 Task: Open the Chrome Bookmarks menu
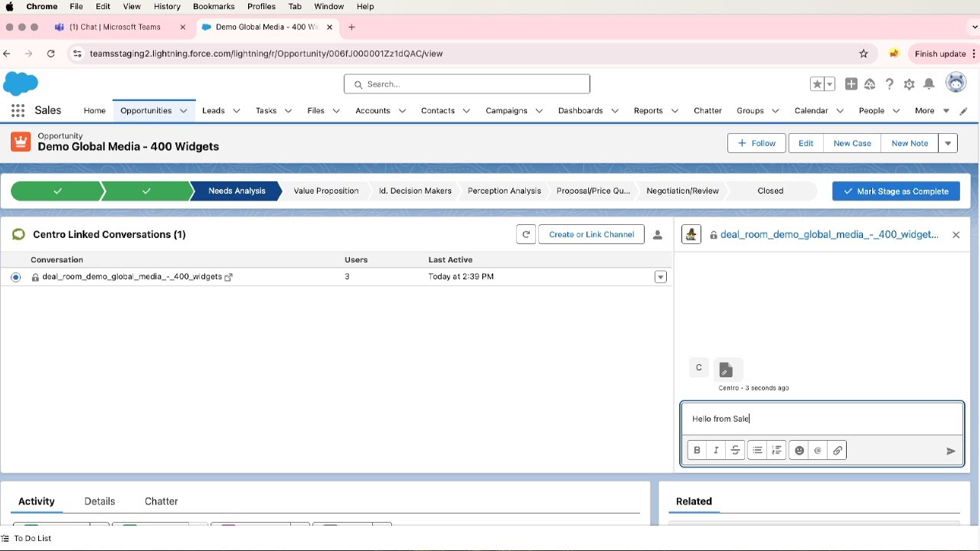[214, 6]
